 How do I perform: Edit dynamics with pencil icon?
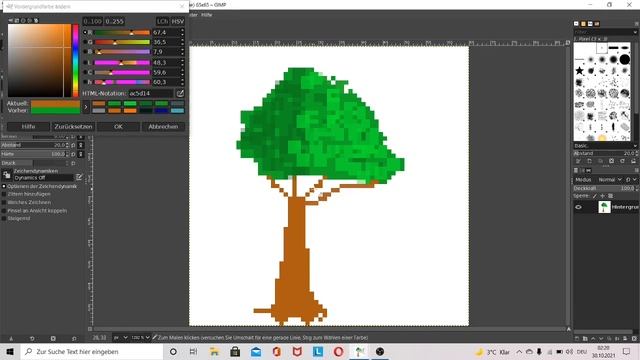click(x=79, y=177)
